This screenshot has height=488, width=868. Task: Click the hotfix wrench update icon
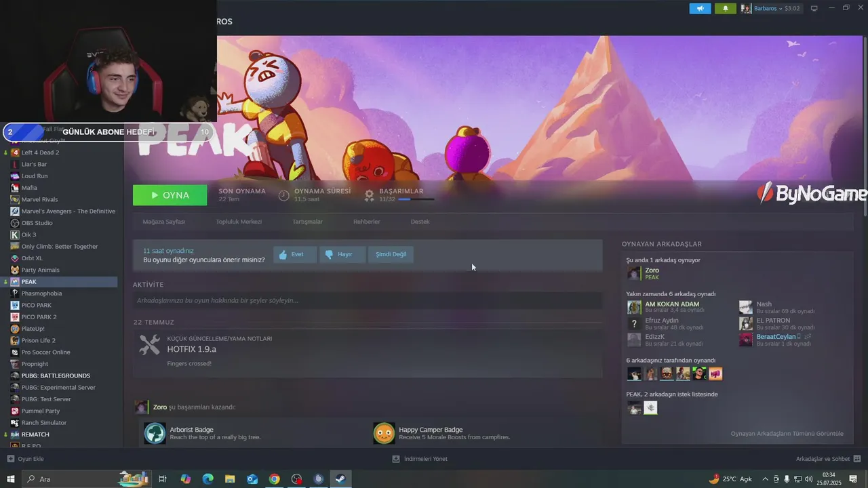click(149, 344)
